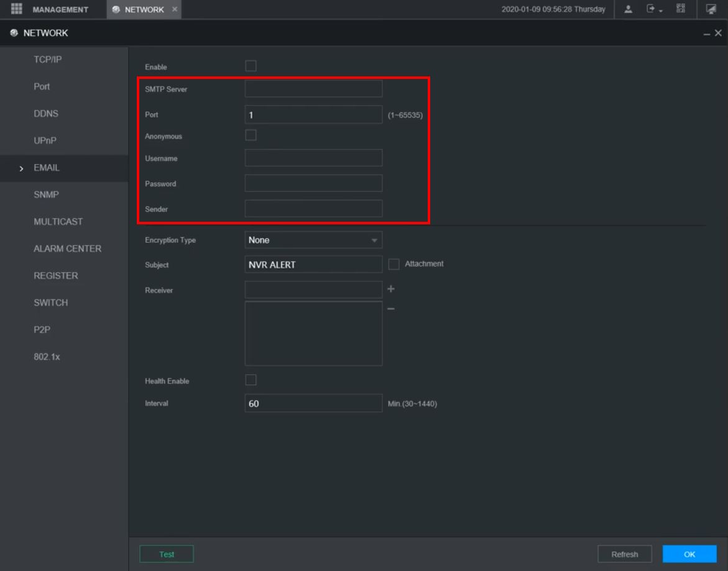Viewport: 728px width, 571px height.
Task: Enable the Attachment checkbox
Action: pos(394,264)
